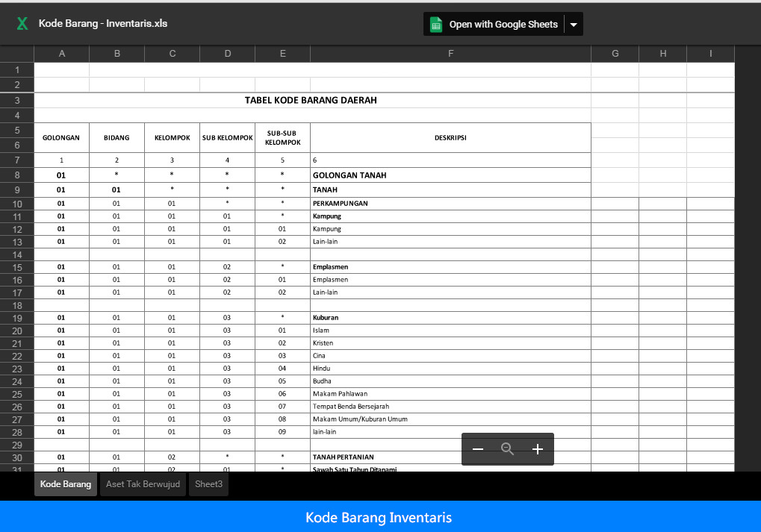Click the green Excel X file icon
761x532 pixels.
click(22, 23)
